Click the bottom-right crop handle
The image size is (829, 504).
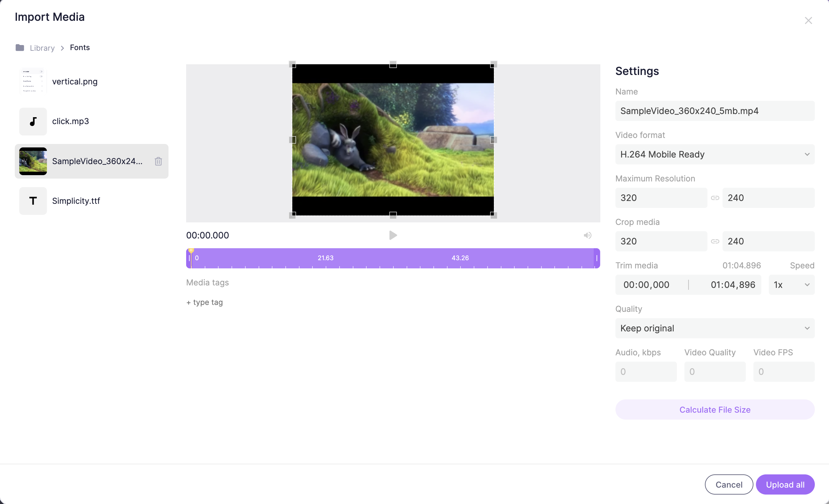click(x=494, y=215)
